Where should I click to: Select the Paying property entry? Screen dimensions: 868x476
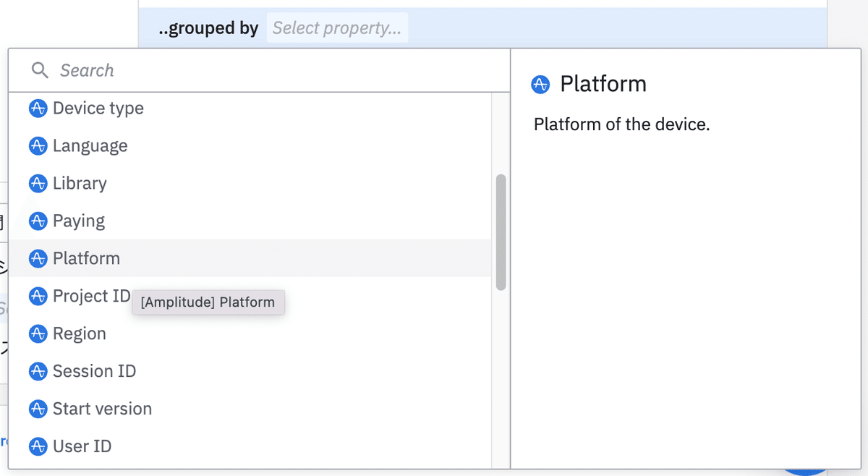[78, 221]
